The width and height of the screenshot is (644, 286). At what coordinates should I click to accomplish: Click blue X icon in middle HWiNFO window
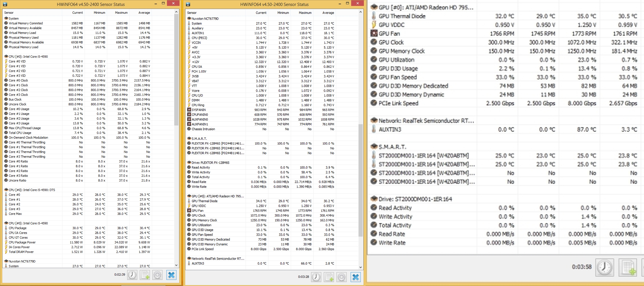point(355,277)
